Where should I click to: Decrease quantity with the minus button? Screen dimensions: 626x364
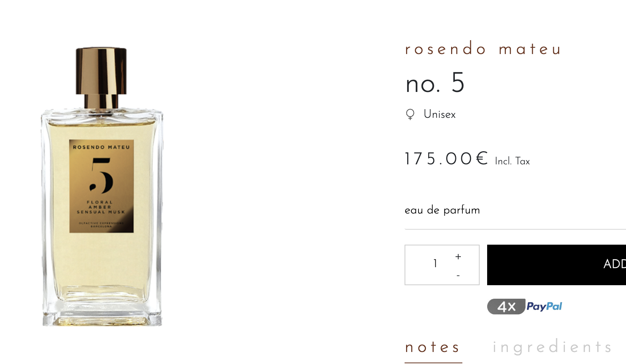click(x=458, y=276)
